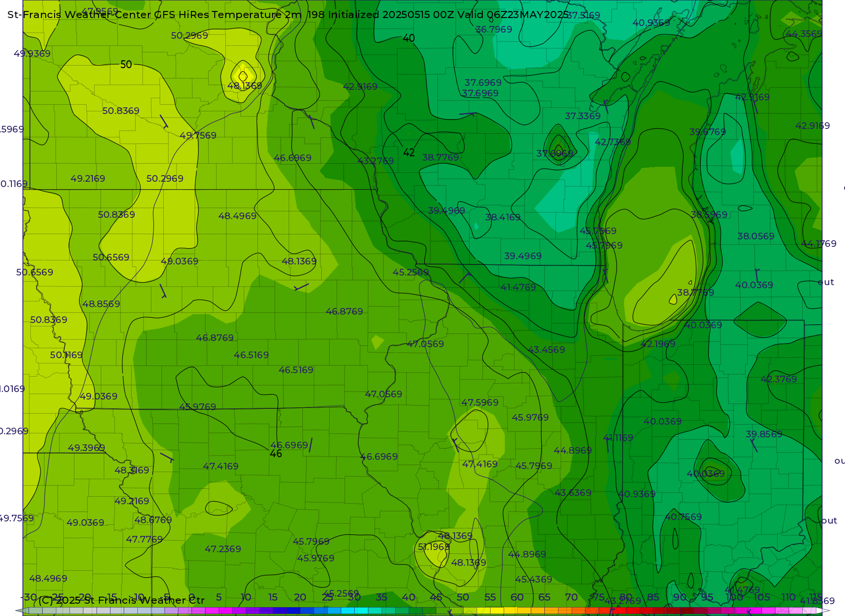Select the 38.0569 temperature label
Screen dimensions: 845x616
[756, 236]
